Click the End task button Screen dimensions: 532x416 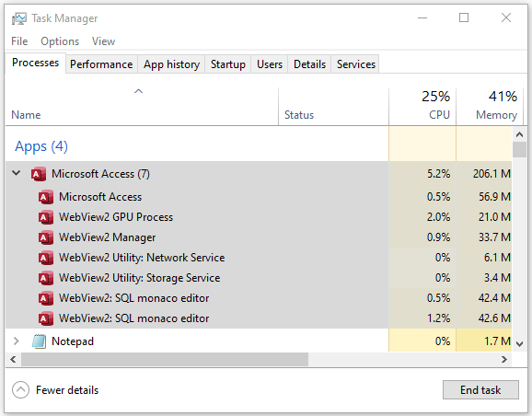click(480, 390)
